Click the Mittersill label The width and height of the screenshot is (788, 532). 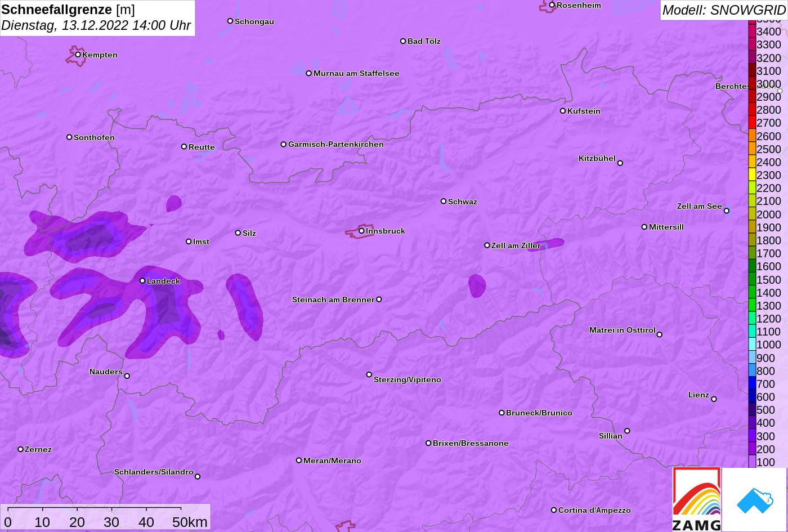666,227
